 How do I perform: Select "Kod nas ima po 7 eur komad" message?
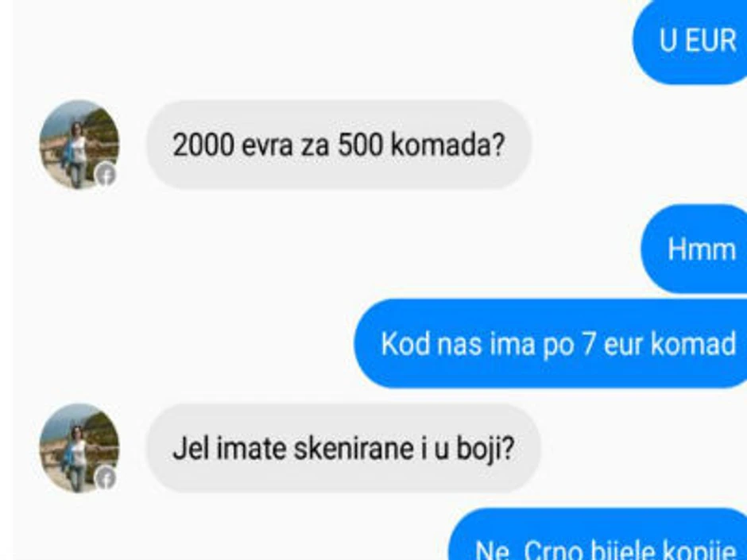tap(550, 344)
